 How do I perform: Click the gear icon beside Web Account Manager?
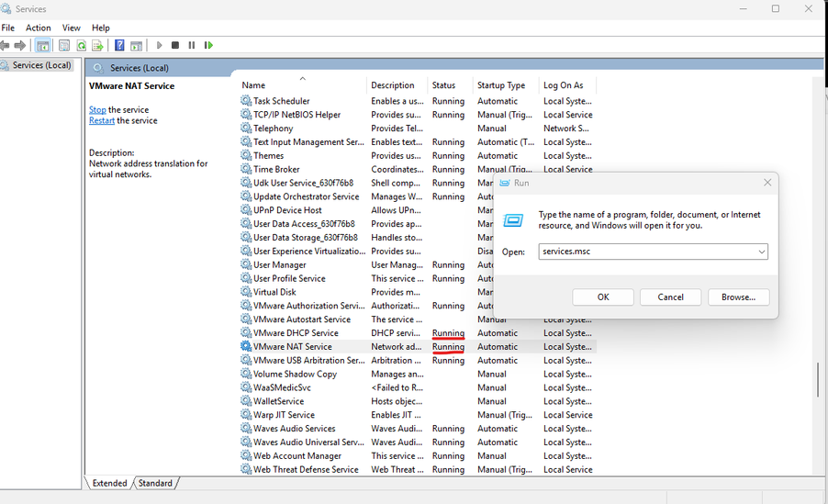tap(246, 455)
